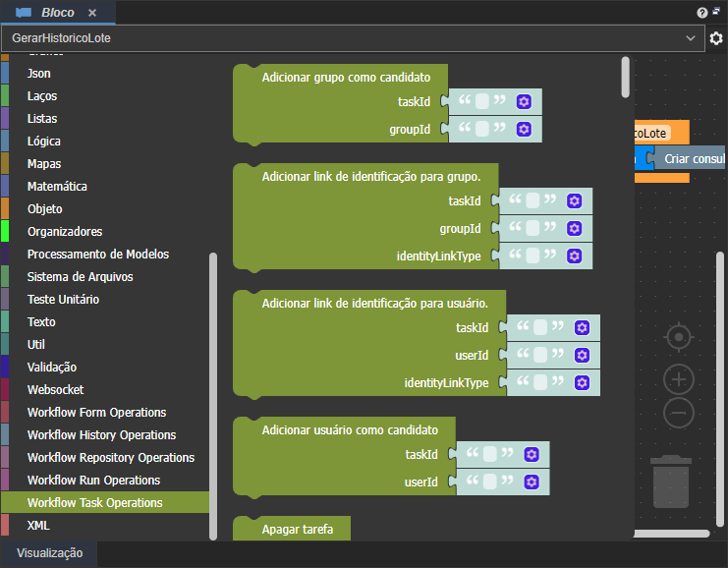This screenshot has width=728, height=568.
Task: Open userId gear in Adicionar usuário como candidato
Action: [532, 483]
